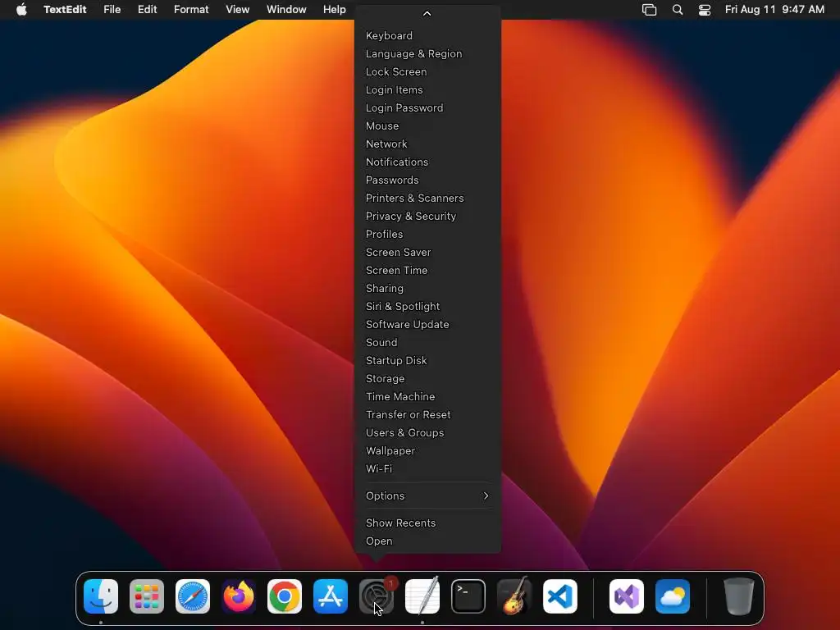Image resolution: width=840 pixels, height=630 pixels.
Task: Click the Stage Manager menu bar icon
Action: (650, 10)
